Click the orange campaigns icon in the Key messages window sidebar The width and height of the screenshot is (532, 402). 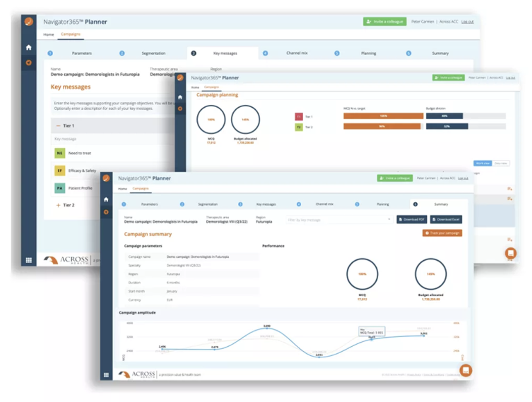click(x=29, y=63)
